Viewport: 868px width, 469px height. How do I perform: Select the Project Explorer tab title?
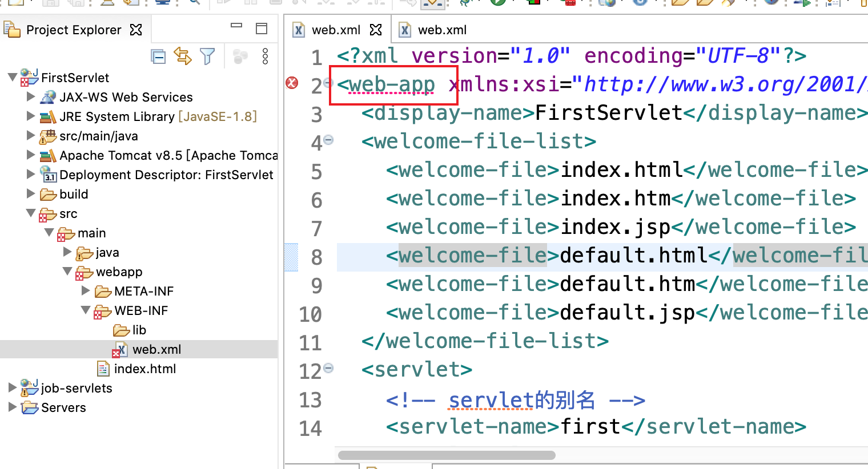74,30
